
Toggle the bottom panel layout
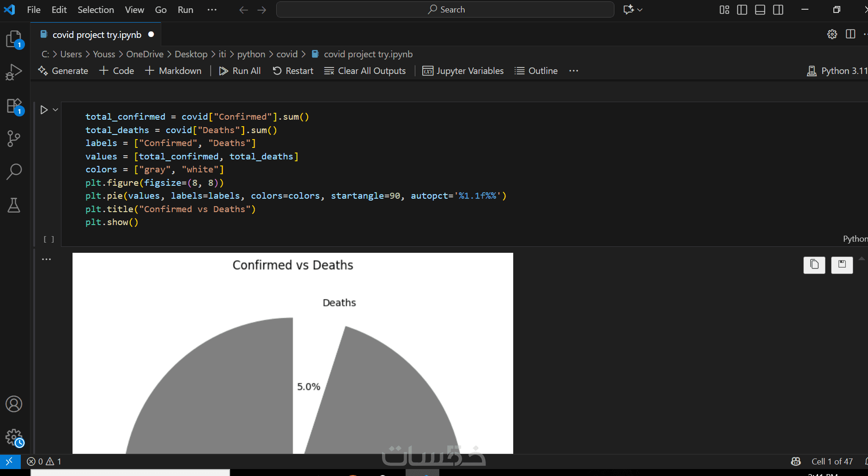click(760, 10)
